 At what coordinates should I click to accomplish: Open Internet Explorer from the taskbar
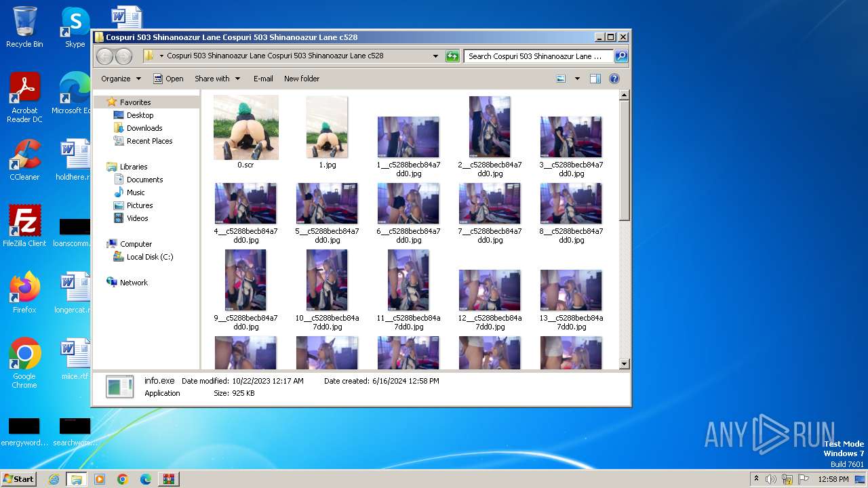[54, 479]
